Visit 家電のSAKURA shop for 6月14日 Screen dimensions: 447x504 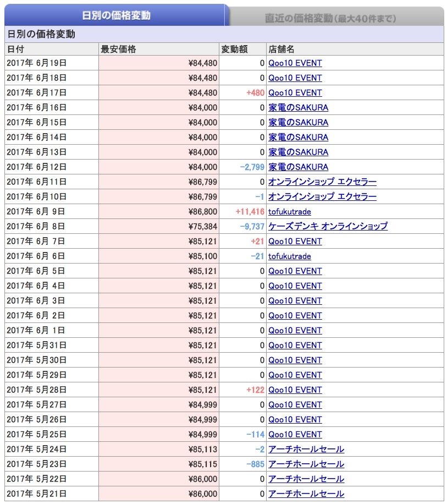coord(298,137)
